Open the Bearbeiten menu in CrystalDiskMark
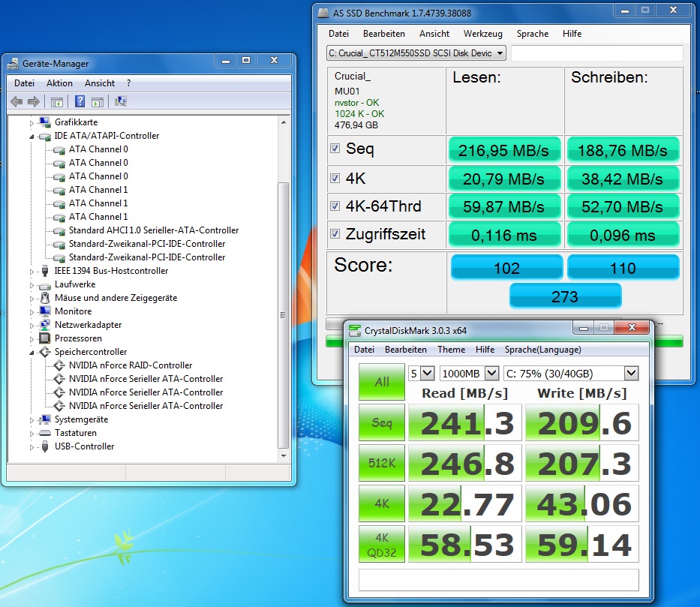This screenshot has width=700, height=607. coord(405,350)
